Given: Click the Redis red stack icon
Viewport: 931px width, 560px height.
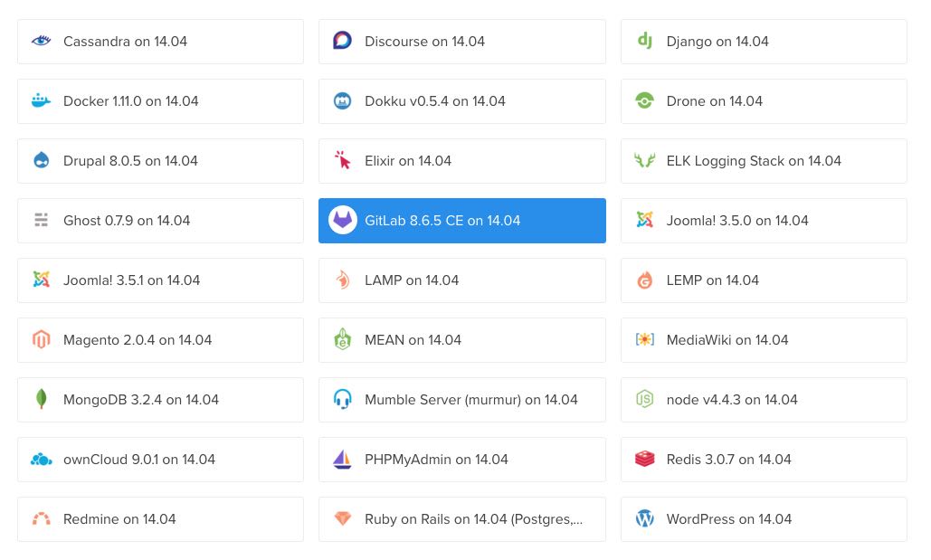Looking at the screenshot, I should 644,459.
